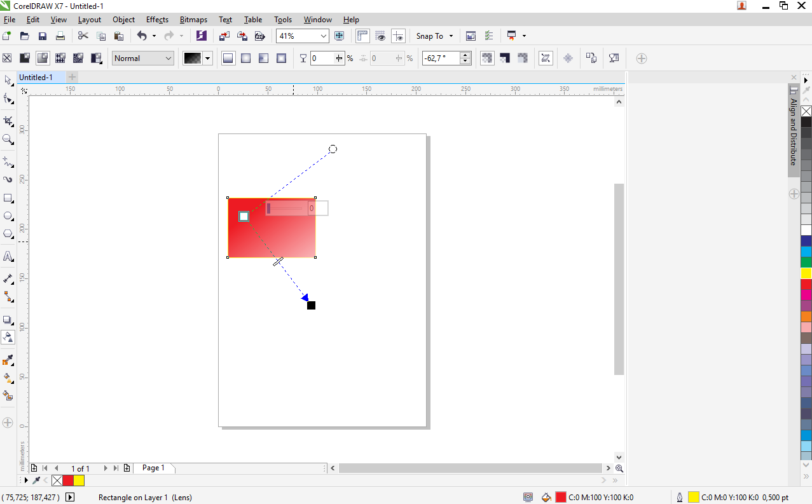Select the Pick tool in the toolbox
Image resolution: width=812 pixels, height=504 pixels.
[x=8, y=80]
